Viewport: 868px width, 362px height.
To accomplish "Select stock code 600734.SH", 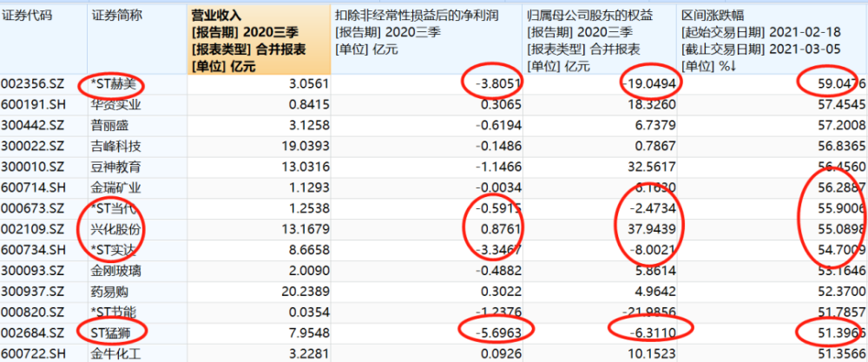I will coord(33,250).
